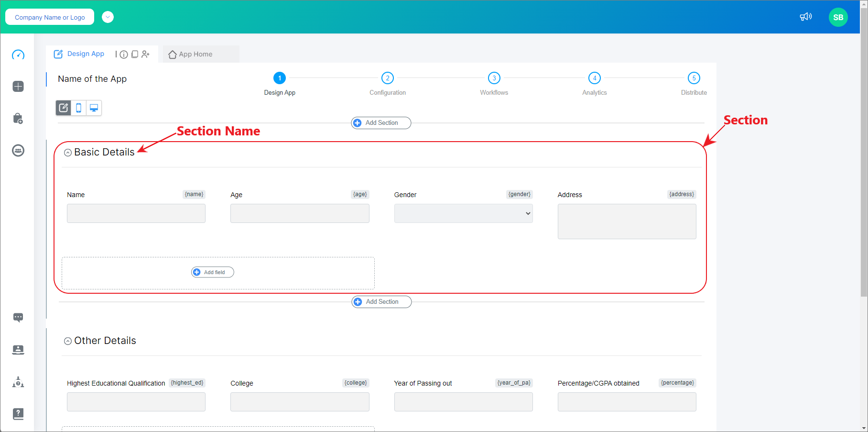
Task: Collapse the Other Details section
Action: [x=68, y=341]
